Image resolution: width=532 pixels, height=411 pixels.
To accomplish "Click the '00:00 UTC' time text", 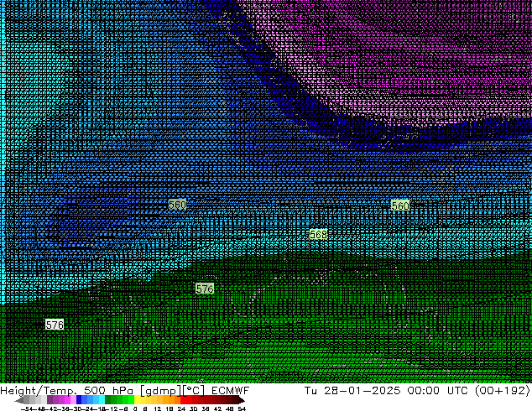I will (x=440, y=391).
